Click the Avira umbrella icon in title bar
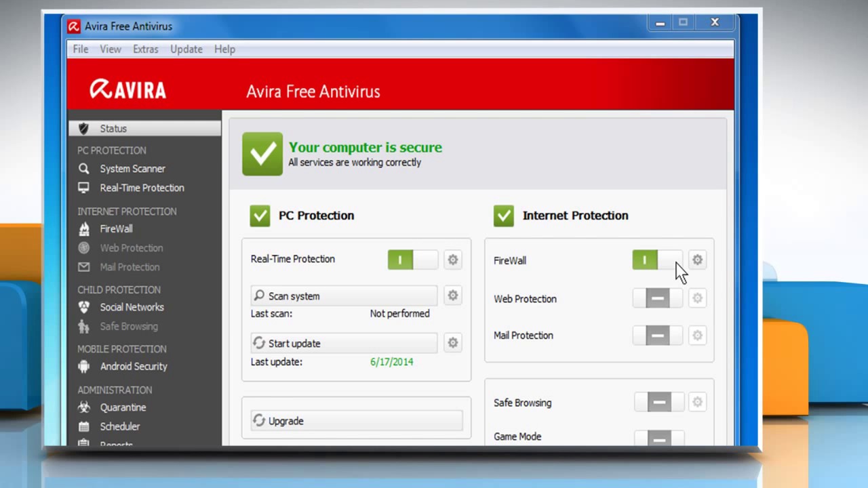 pyautogui.click(x=74, y=26)
